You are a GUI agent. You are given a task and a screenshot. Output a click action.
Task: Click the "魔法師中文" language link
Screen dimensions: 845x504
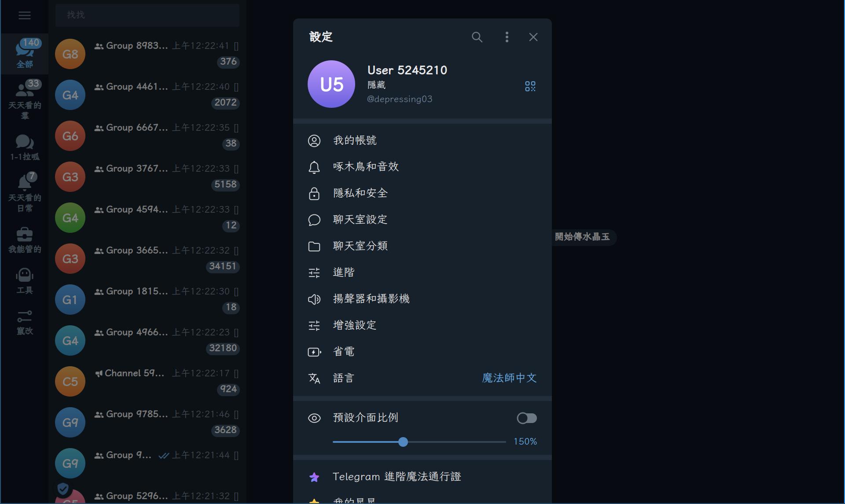coord(509,378)
